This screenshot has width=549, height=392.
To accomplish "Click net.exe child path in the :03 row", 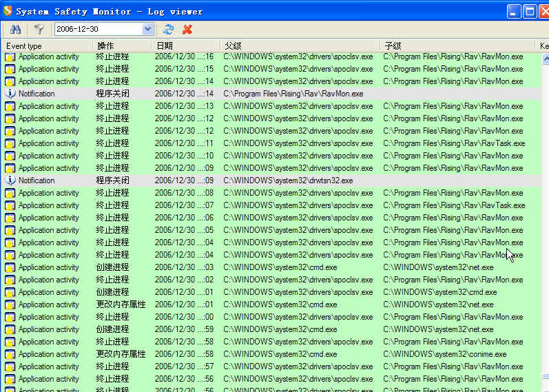I will click(438, 267).
